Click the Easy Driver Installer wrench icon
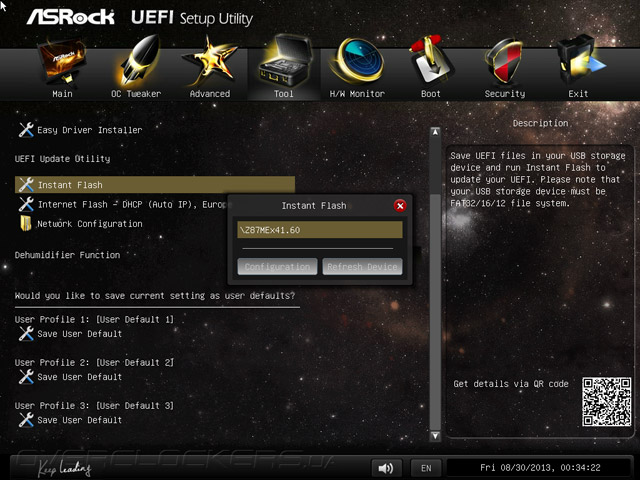Viewport: 640px width, 480px height. [x=26, y=130]
